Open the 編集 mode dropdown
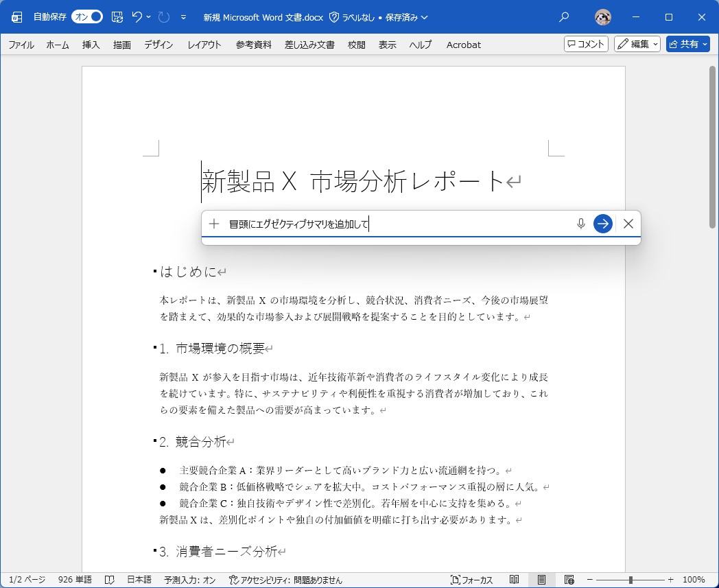This screenshot has width=719, height=588. pos(654,44)
